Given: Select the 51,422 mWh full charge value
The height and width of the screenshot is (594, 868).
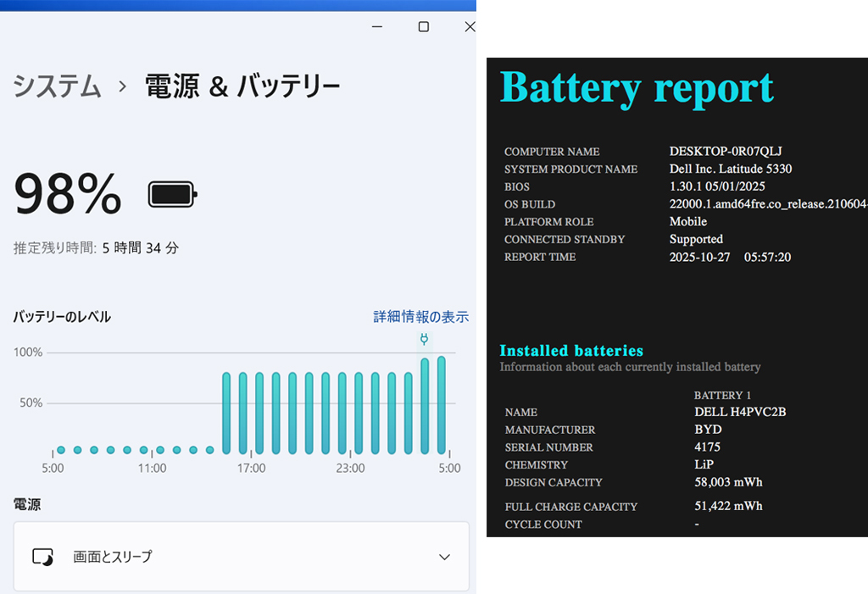Looking at the screenshot, I should click(x=728, y=506).
